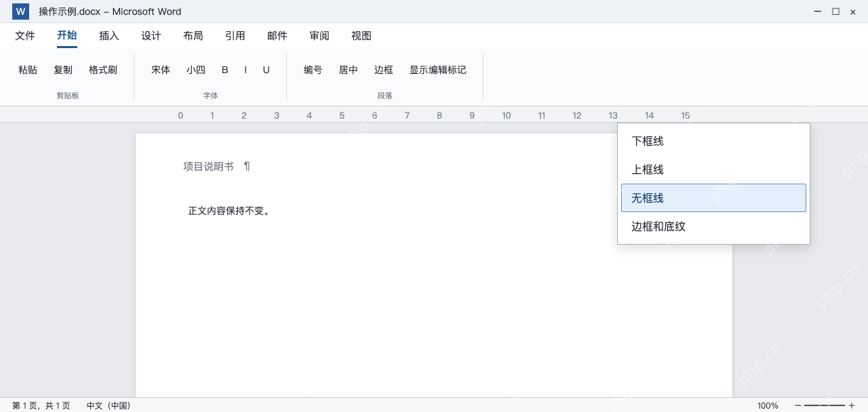Click the 居中 center alignment button
The width and height of the screenshot is (868, 412).
click(x=349, y=70)
